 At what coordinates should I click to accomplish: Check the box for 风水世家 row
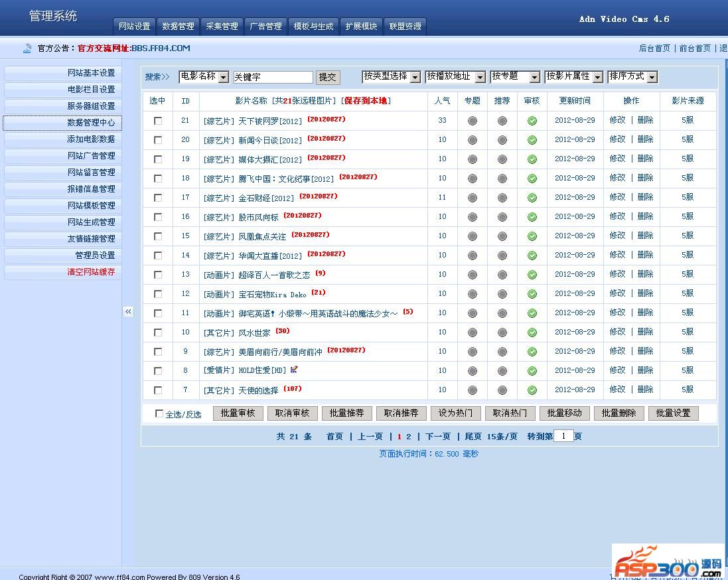click(x=158, y=332)
